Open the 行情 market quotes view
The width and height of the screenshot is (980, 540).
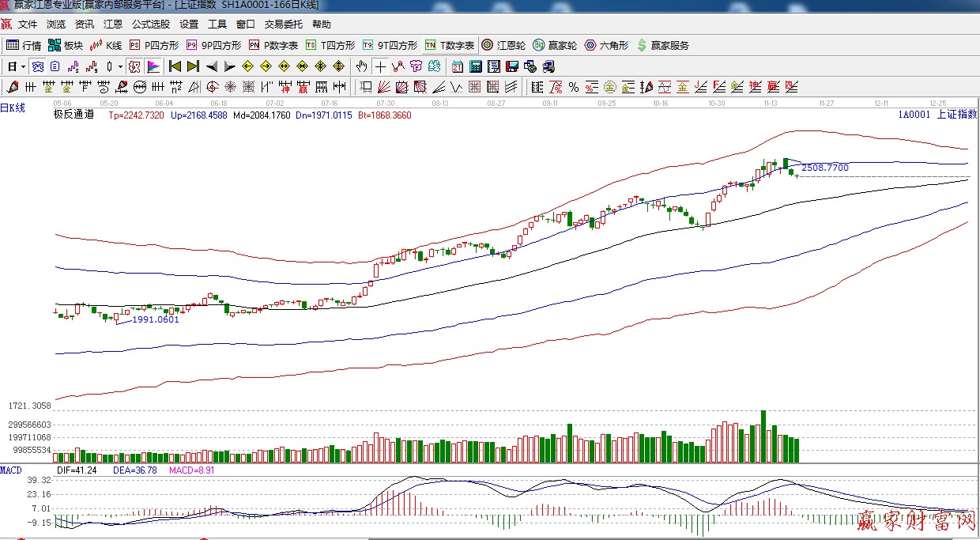click(x=24, y=45)
